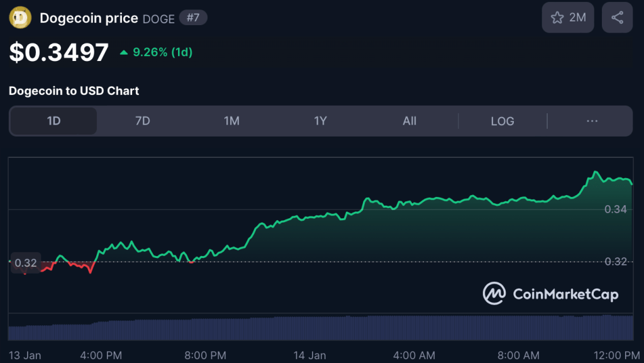Expand the three-dot more options menu
Viewport: 644px width, 363px height.
(592, 121)
